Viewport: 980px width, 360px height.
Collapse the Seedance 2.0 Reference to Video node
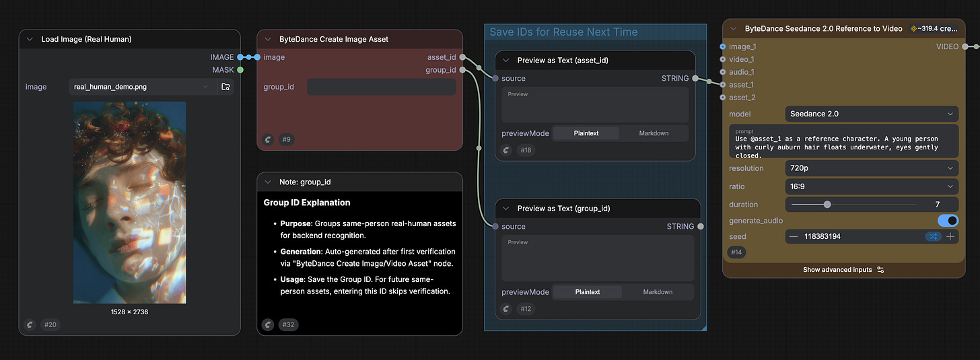point(734,29)
